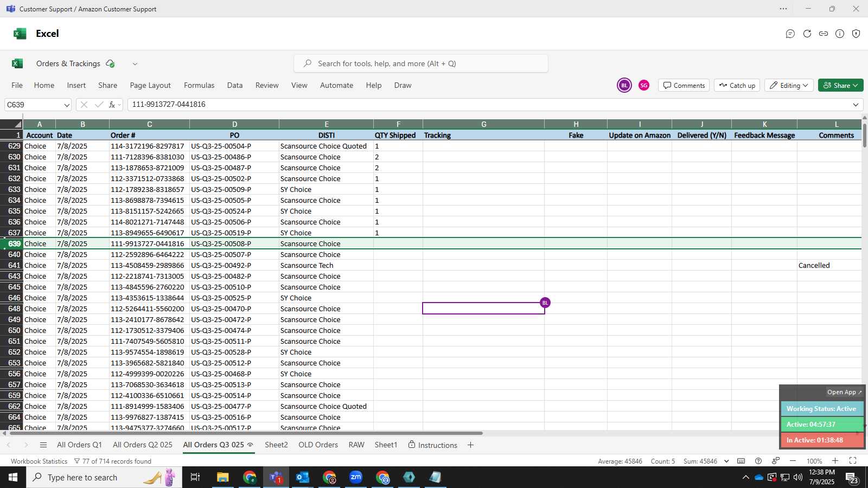This screenshot has height=488, width=868.
Task: Open status bar aggregate options chevron
Action: 726,461
